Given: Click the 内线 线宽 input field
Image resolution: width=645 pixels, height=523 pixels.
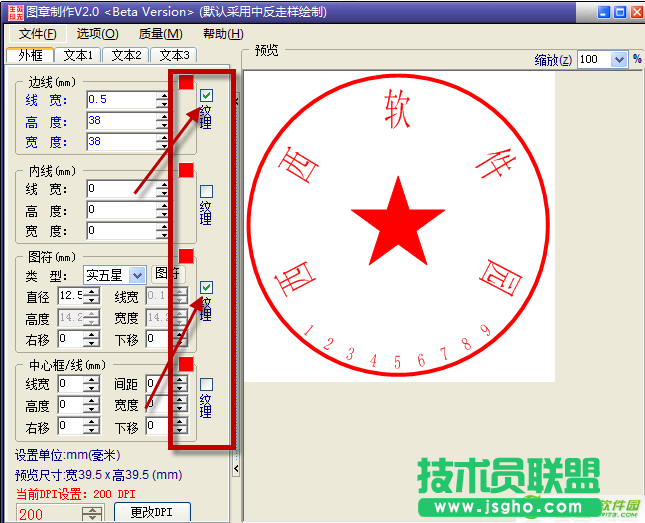Looking at the screenshot, I should [121, 189].
